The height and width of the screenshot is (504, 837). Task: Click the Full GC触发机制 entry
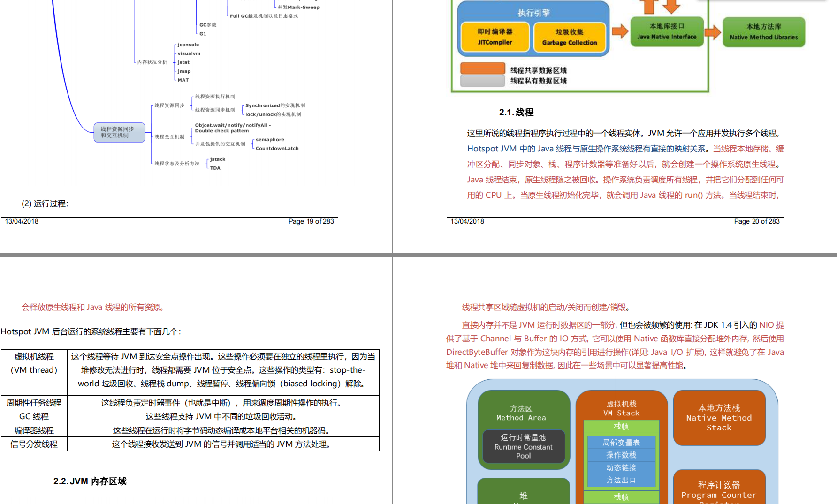(x=264, y=16)
